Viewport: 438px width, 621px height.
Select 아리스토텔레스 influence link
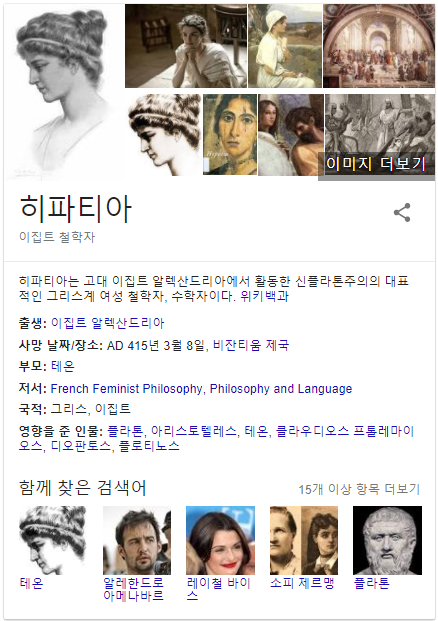(x=193, y=431)
